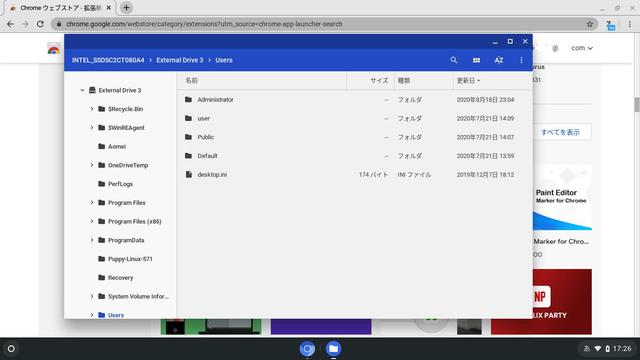Expand the $WinREAgent folder in tree
The width and height of the screenshot is (640, 360).
[x=92, y=128]
